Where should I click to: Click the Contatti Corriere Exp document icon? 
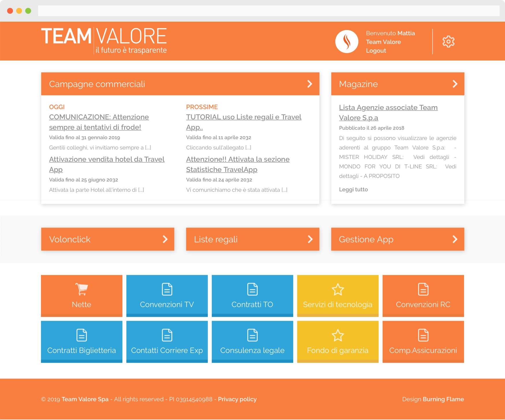(x=167, y=335)
